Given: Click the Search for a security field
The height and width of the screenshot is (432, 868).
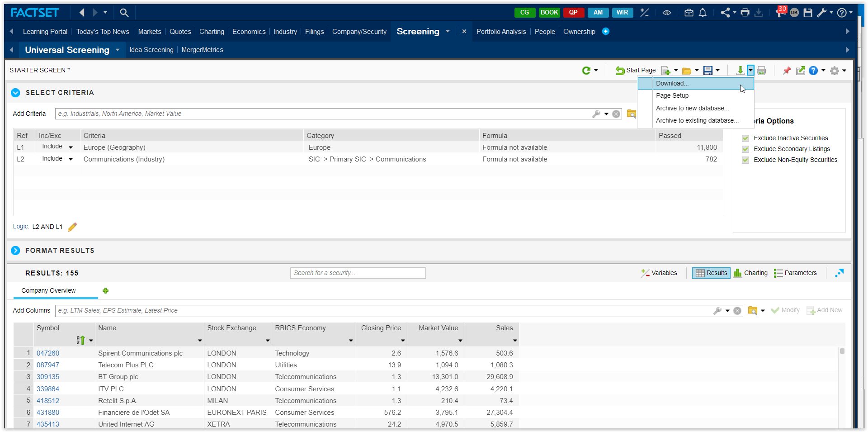Looking at the screenshot, I should click(358, 273).
